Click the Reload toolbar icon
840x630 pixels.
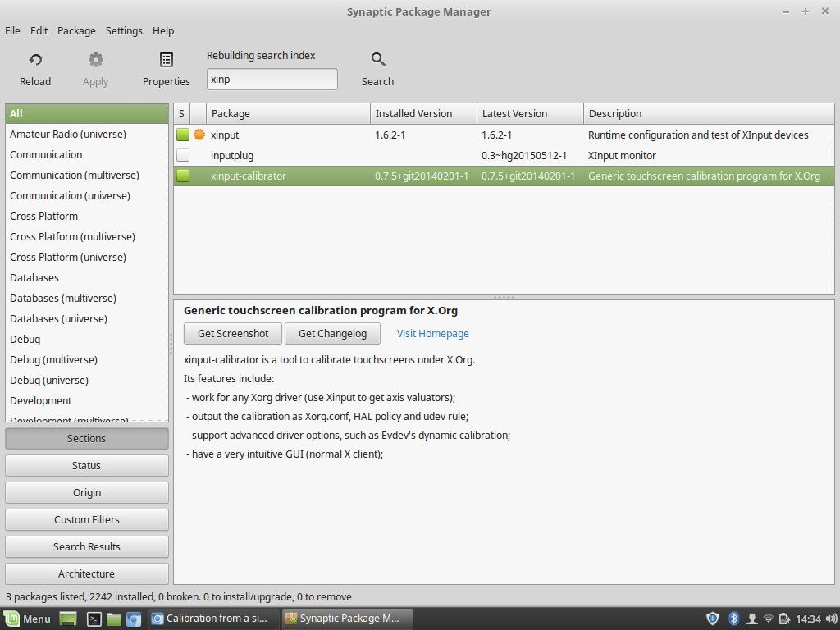pos(35,60)
